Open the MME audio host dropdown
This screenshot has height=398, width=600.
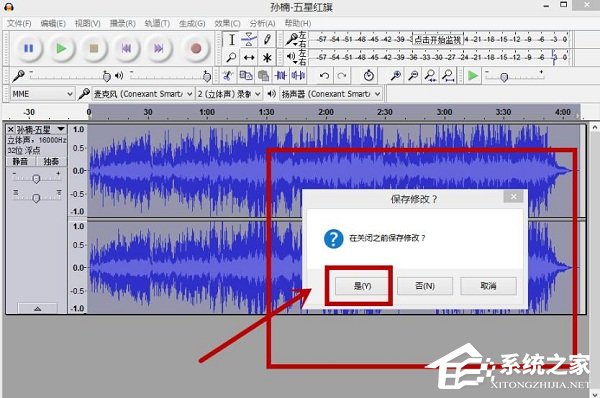tap(42, 94)
